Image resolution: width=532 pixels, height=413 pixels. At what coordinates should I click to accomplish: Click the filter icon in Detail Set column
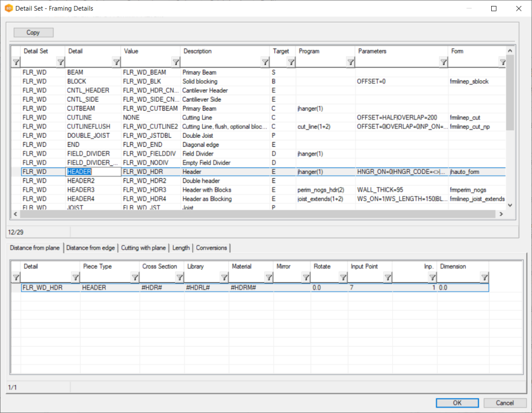(x=61, y=62)
